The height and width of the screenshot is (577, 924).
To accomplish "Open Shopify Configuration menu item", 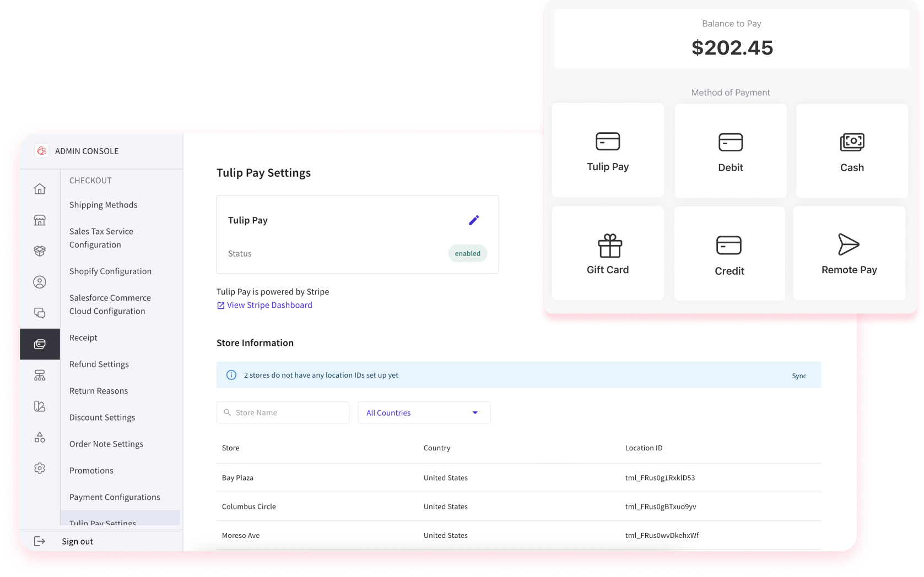I will click(x=110, y=271).
